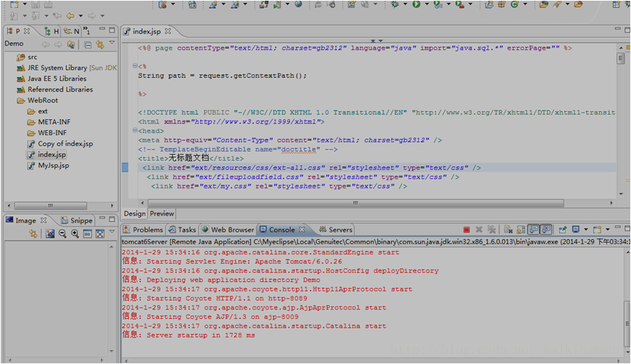The image size is (631, 364).
Task: Toggle show console on standard output change
Action: 533,230
